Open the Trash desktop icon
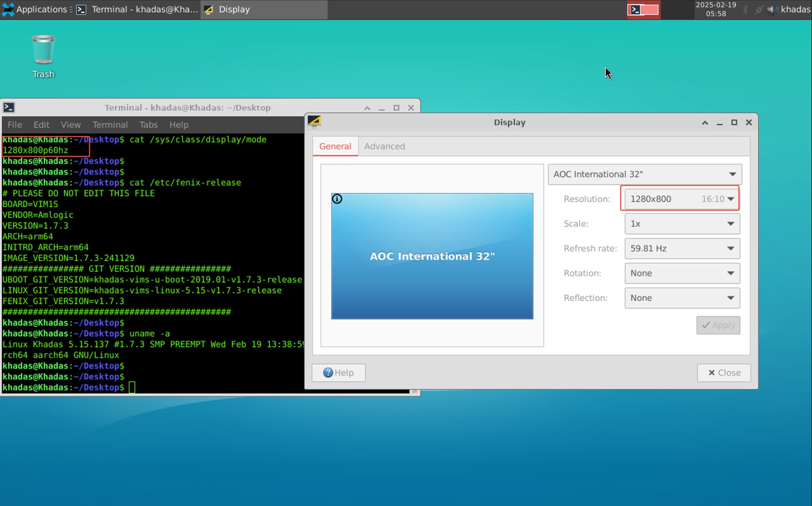Image resolution: width=812 pixels, height=506 pixels. (x=43, y=57)
